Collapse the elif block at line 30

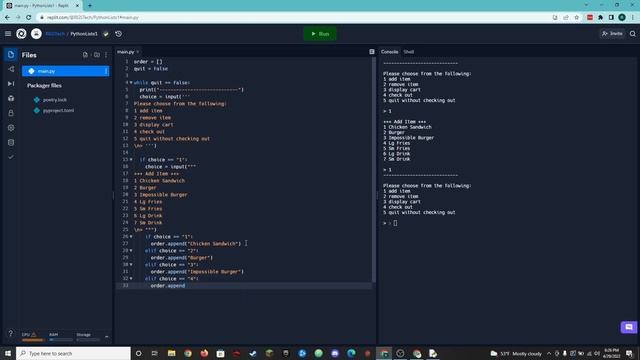tap(131, 264)
